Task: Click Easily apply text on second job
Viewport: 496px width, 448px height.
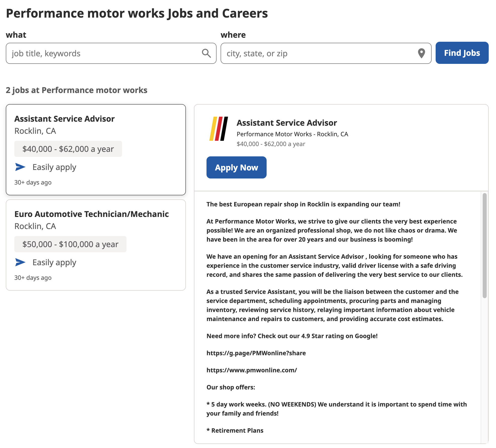Action: pyautogui.click(x=54, y=262)
